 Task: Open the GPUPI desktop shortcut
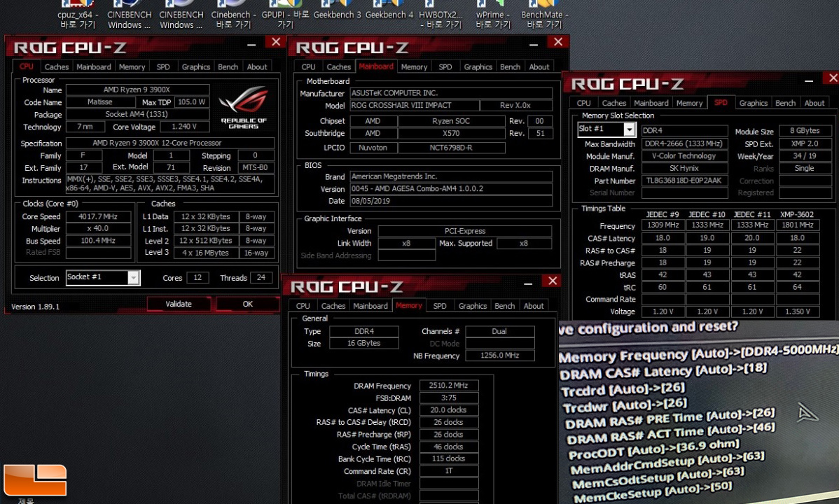tap(285, 16)
